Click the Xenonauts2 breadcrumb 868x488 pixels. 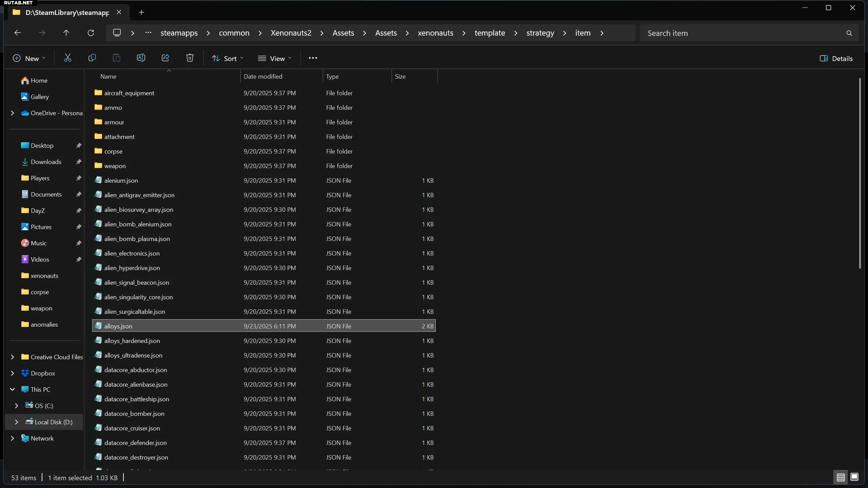(291, 33)
